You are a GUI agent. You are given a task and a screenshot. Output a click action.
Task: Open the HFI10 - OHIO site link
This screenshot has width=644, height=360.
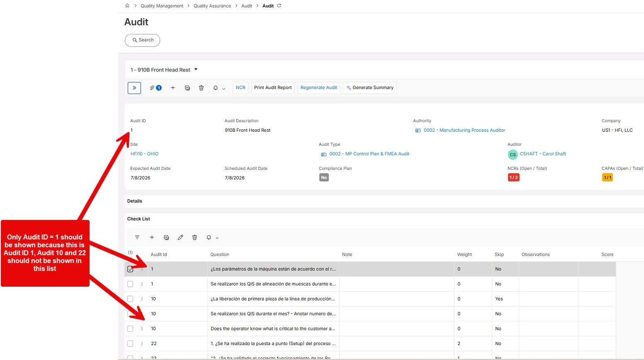click(144, 154)
